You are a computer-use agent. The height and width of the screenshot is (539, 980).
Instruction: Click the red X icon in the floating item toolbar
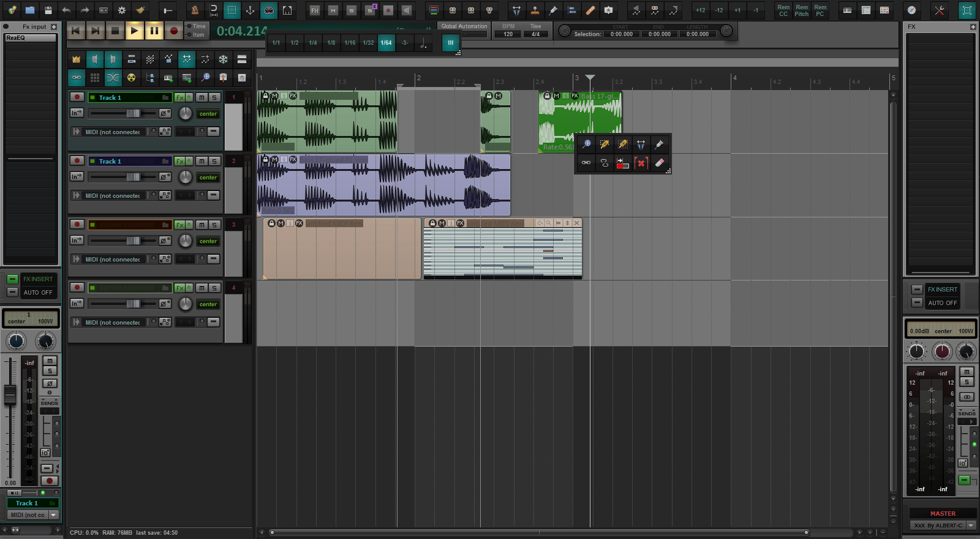pos(641,163)
